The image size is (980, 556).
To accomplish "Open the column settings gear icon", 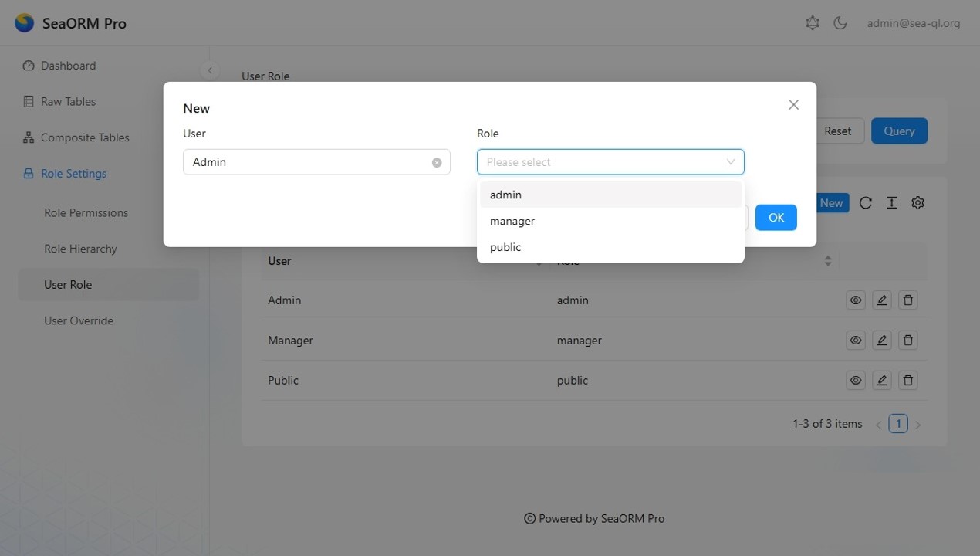I will (x=917, y=203).
